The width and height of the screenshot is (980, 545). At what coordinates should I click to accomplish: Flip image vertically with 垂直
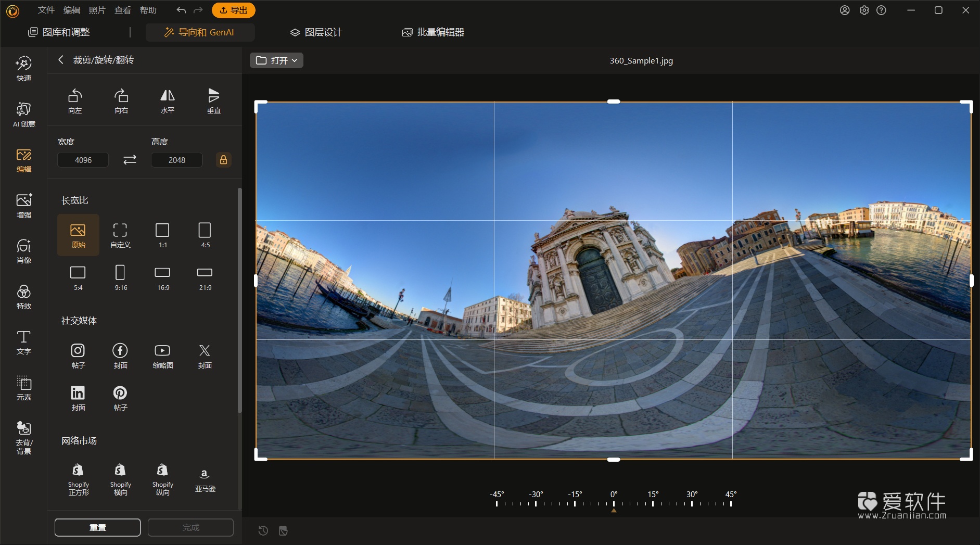214,101
